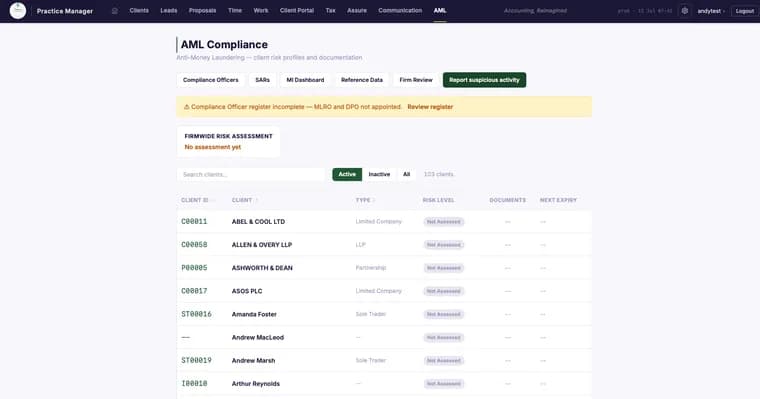Click the Documents column header
760x399 pixels.
tap(507, 200)
